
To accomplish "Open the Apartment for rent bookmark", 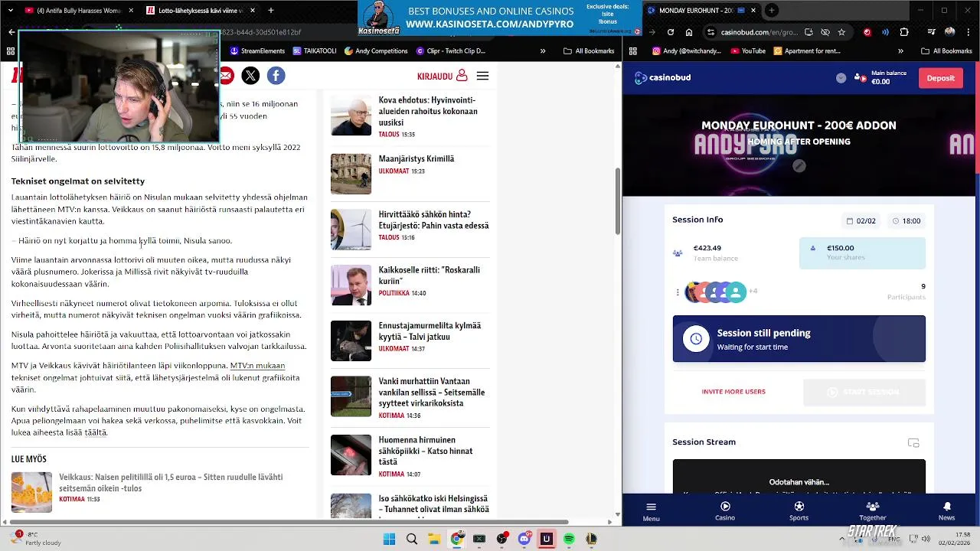I will [807, 51].
